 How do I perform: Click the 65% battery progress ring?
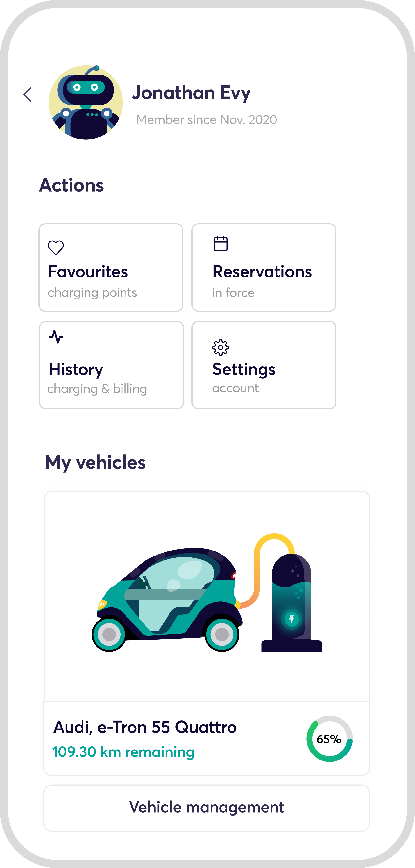pos(329,739)
